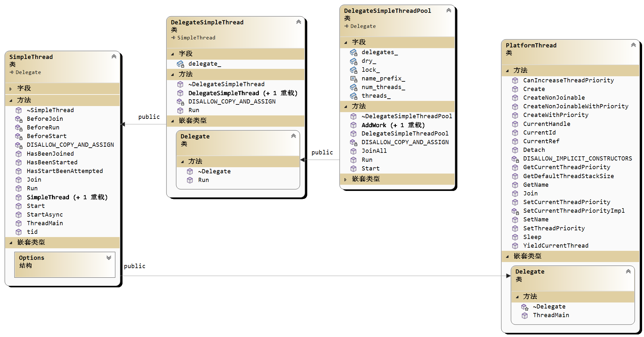The image size is (644, 337).
Task: Click the DelegateSimpleThreadPool class title
Action: point(387,11)
